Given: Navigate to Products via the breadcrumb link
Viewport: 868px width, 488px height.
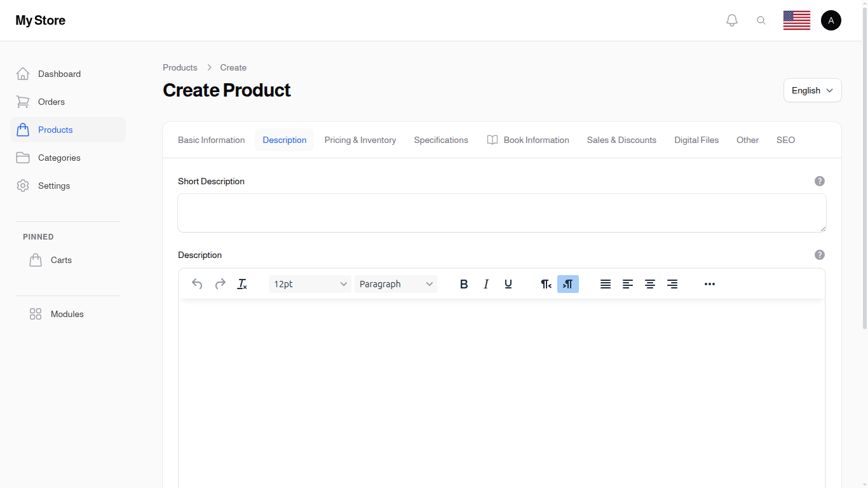Looking at the screenshot, I should (180, 67).
